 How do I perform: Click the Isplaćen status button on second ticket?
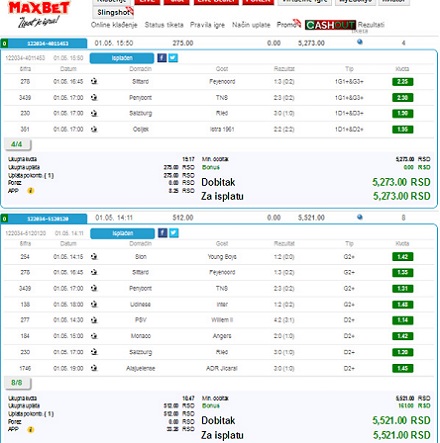click(x=122, y=233)
